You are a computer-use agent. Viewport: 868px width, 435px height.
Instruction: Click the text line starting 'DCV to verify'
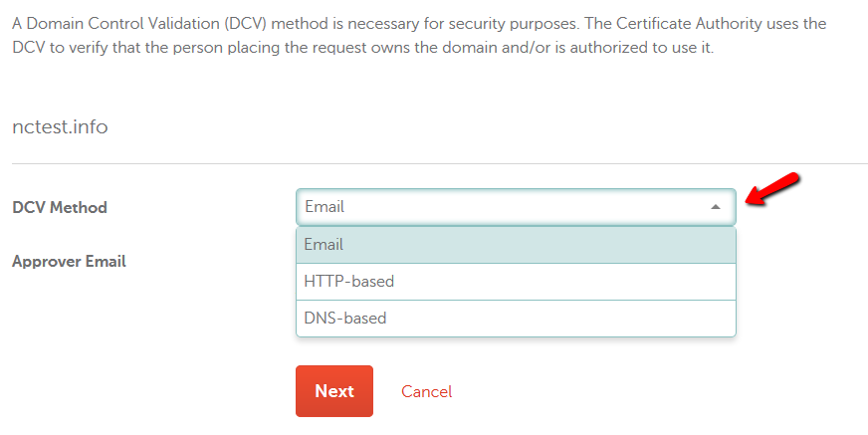(363, 48)
